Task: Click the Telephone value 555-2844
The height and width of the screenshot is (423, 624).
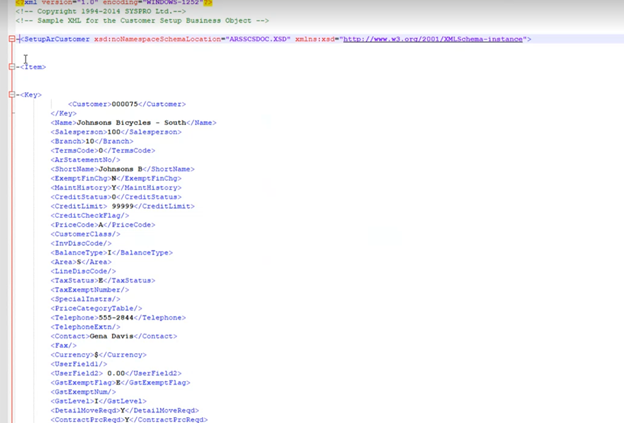Action: (x=116, y=318)
